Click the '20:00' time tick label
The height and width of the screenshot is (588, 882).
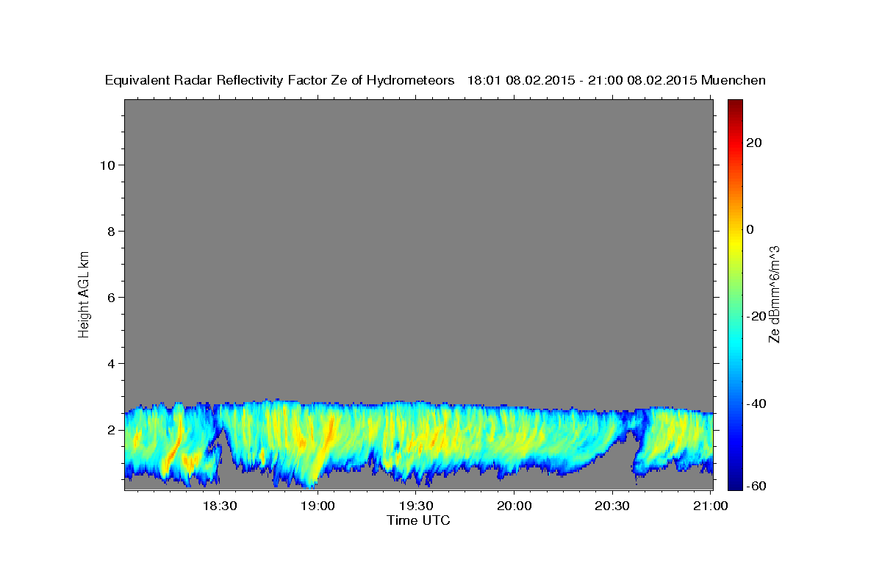514,506
